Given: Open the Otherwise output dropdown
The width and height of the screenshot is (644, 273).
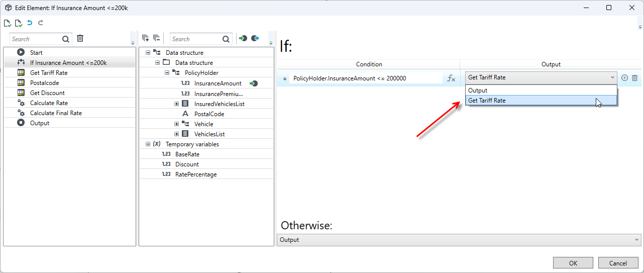Looking at the screenshot, I should tap(459, 240).
